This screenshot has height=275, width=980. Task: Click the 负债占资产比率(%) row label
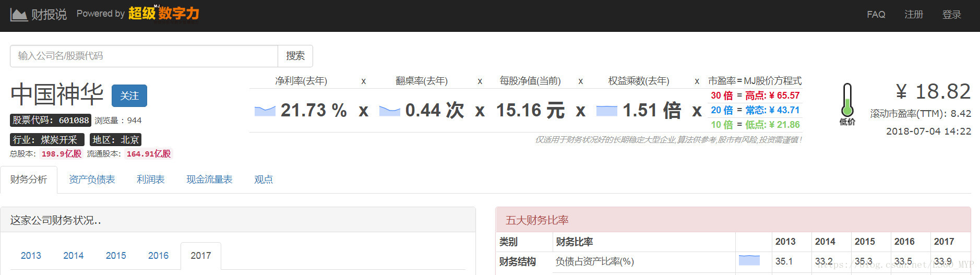(x=595, y=261)
